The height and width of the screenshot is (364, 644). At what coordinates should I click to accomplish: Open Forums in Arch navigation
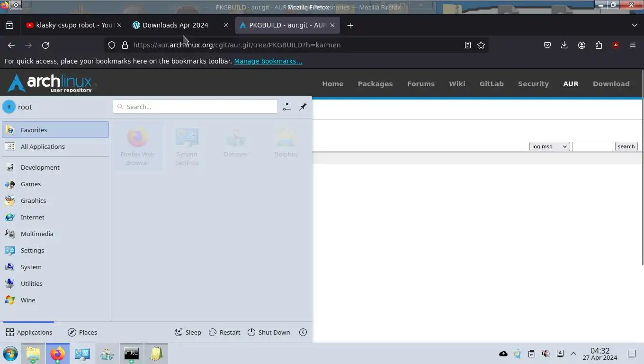(x=421, y=84)
